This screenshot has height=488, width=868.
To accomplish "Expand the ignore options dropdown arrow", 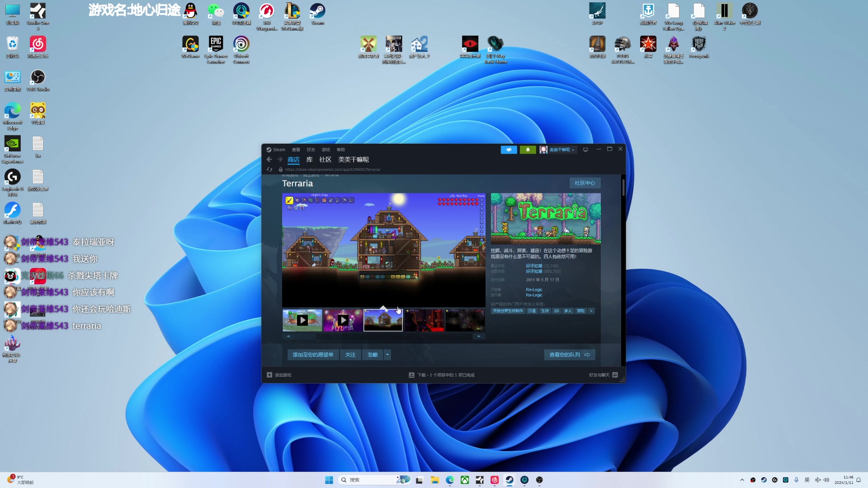I will click(387, 355).
